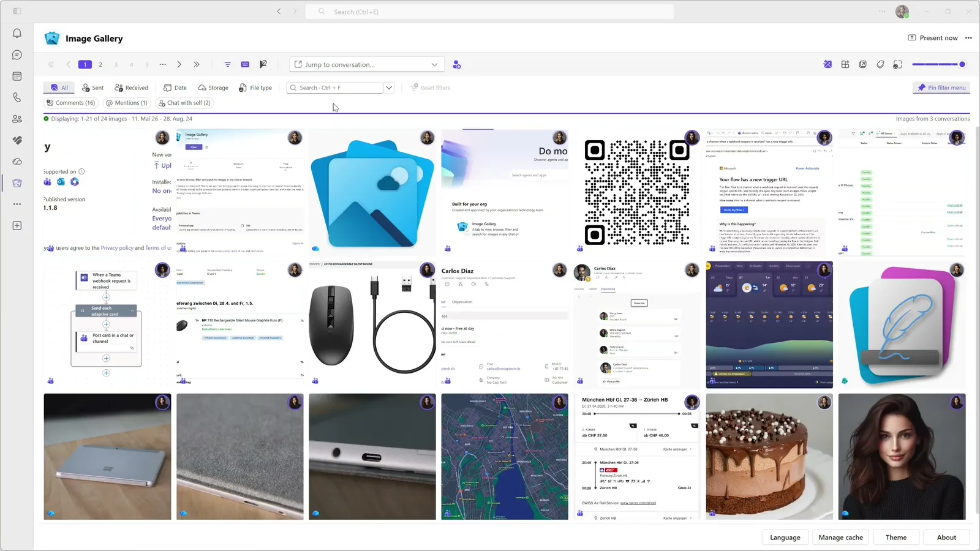Select the All filter tab

(x=59, y=88)
